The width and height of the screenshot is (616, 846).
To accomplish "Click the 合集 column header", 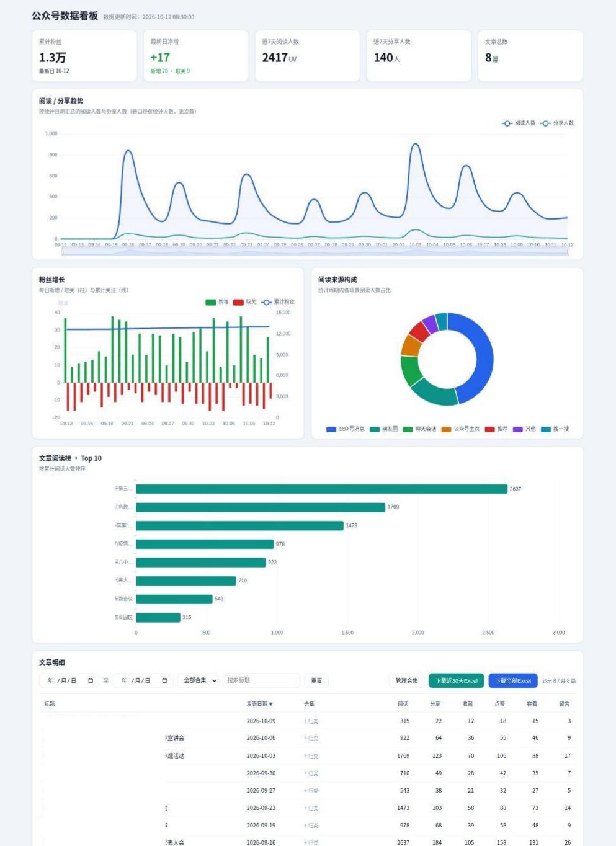I will point(310,704).
